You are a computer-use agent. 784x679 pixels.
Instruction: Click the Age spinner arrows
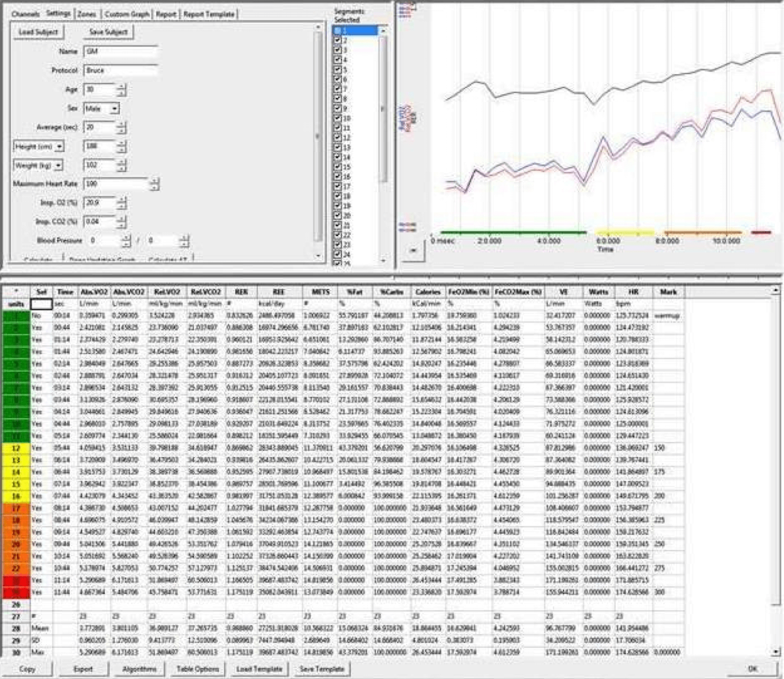[121, 89]
